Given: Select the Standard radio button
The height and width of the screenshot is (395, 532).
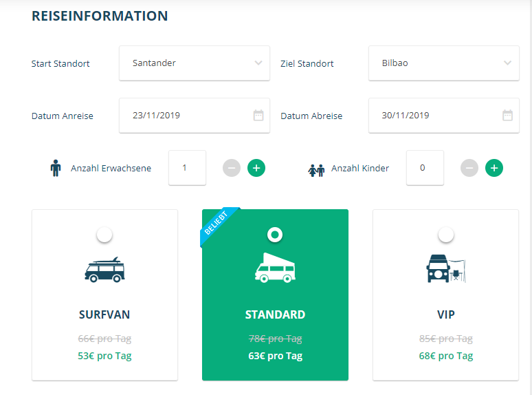Looking at the screenshot, I should click(x=275, y=235).
